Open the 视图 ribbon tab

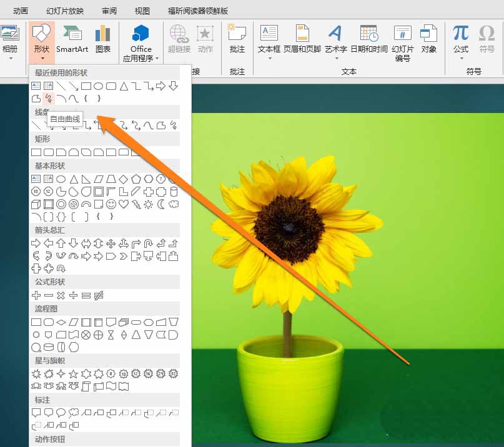(142, 11)
